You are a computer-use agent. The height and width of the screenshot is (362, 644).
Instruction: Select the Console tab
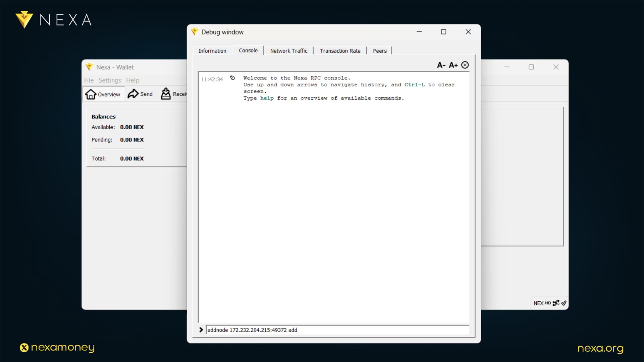248,50
